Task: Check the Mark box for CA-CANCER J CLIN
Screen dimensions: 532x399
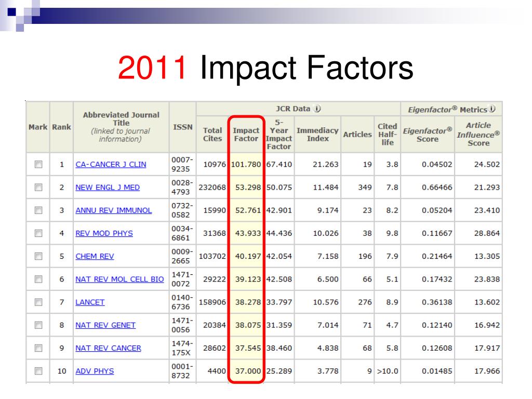Action: tap(38, 164)
